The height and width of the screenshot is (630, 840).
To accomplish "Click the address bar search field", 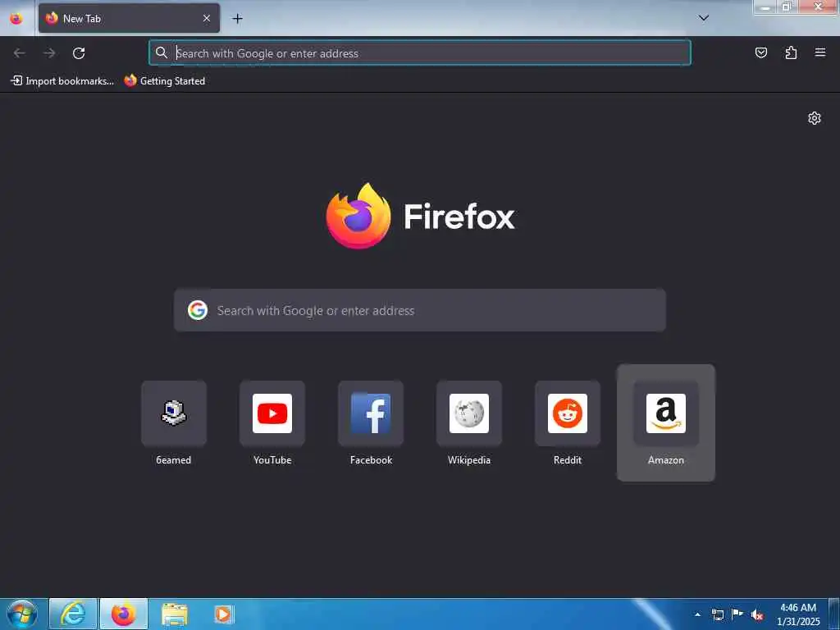I will click(420, 53).
